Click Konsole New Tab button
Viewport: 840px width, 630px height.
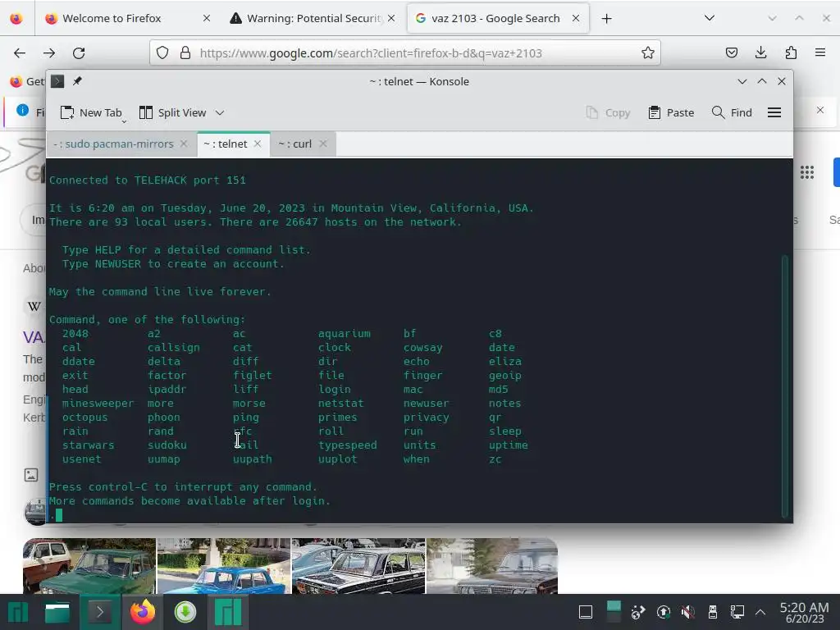pos(91,112)
